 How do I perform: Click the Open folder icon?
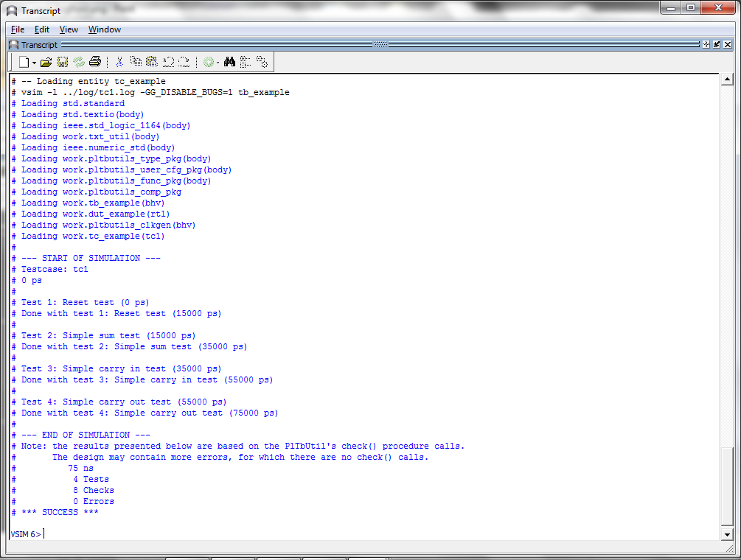(x=46, y=63)
